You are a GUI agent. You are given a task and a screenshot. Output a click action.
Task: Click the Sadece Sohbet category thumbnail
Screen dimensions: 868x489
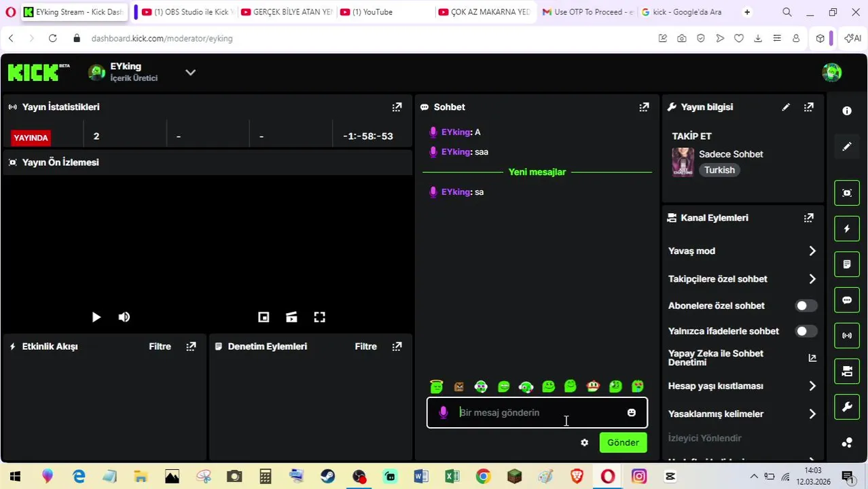(x=683, y=162)
